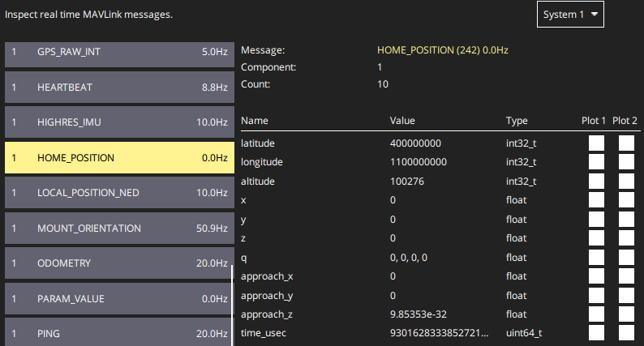The width and height of the screenshot is (644, 346).
Task: Check Plot 1 box for x field
Action: (596, 200)
